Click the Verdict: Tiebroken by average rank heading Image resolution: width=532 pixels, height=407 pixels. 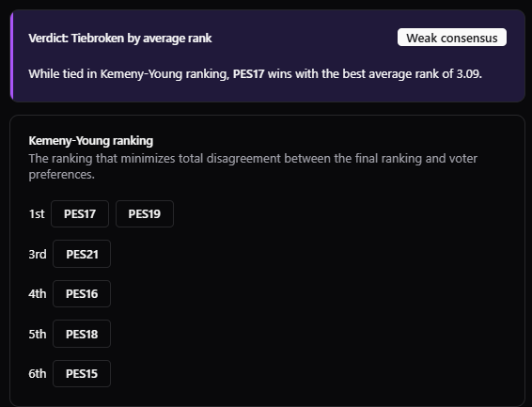point(120,39)
